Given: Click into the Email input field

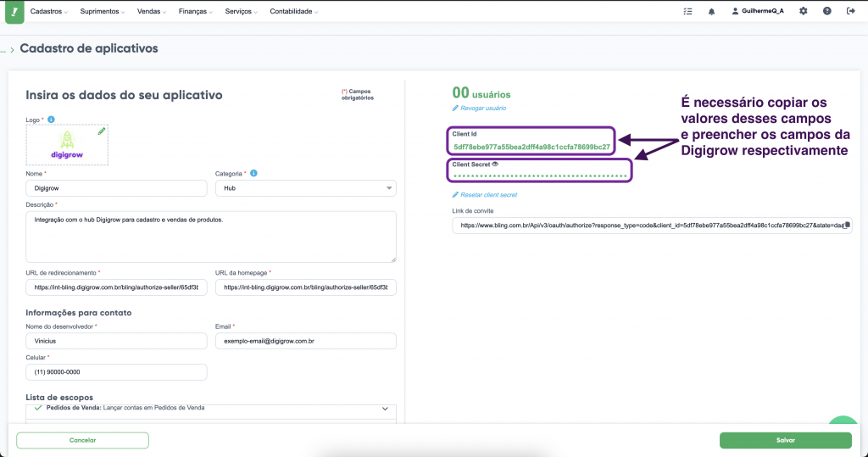Looking at the screenshot, I should tap(305, 341).
